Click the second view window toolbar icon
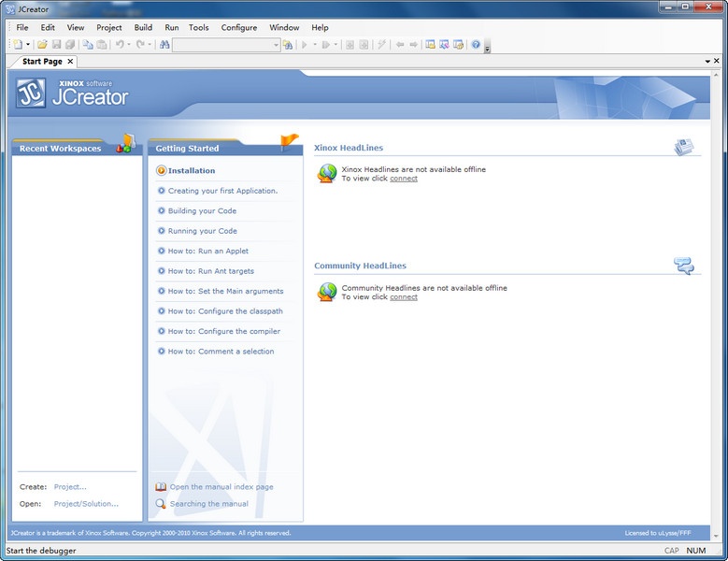The width and height of the screenshot is (728, 561). pos(444,45)
